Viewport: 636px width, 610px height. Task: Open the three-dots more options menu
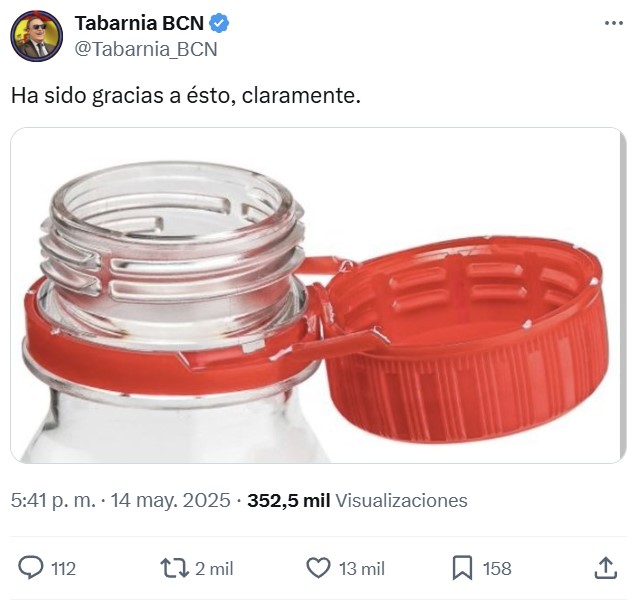pyautogui.click(x=614, y=23)
